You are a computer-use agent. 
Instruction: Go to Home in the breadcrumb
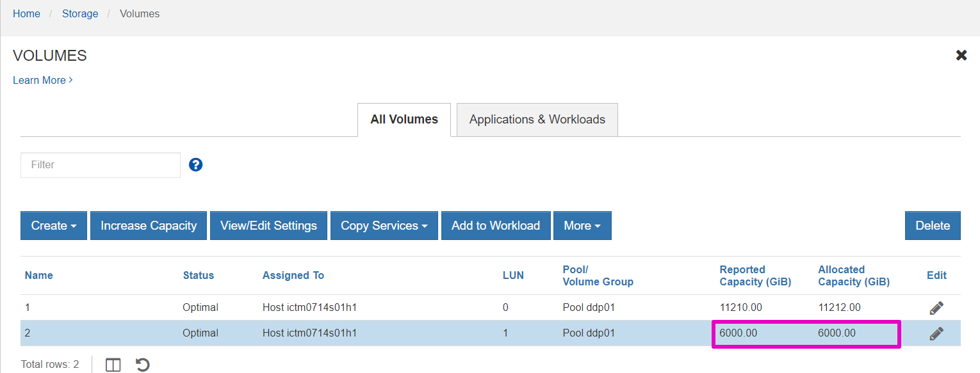click(26, 13)
